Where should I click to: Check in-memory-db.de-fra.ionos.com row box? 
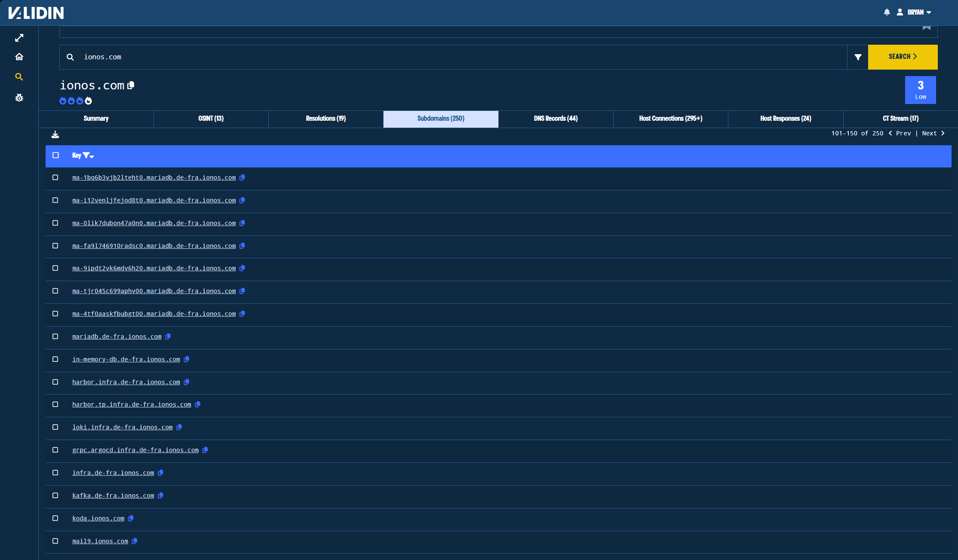(x=55, y=359)
